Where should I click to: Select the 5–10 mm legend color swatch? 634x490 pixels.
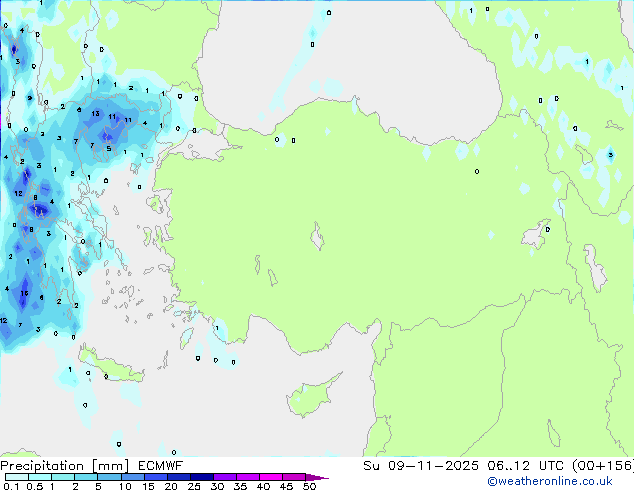[109, 477]
